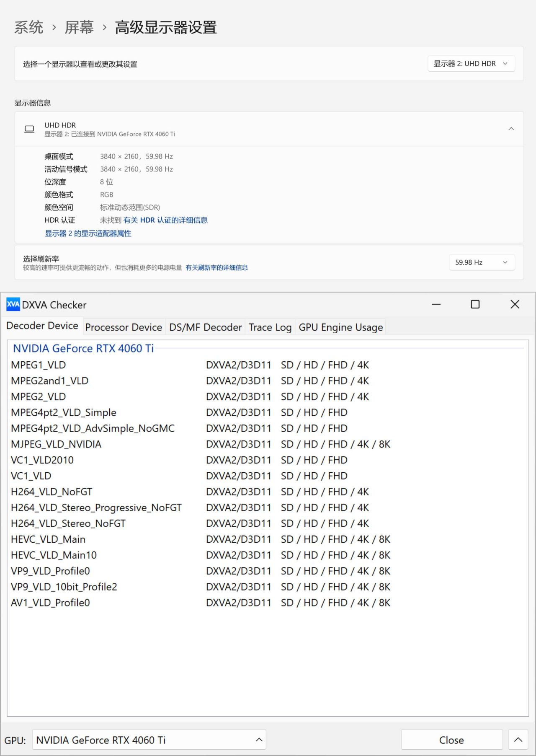Close DXVA Checker with the X button
The image size is (536, 756).
tap(515, 304)
